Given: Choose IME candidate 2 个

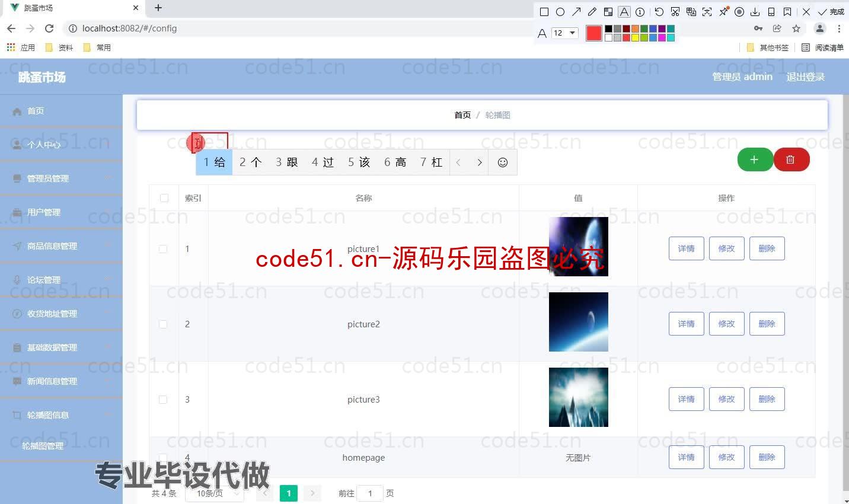Looking at the screenshot, I should tap(251, 162).
